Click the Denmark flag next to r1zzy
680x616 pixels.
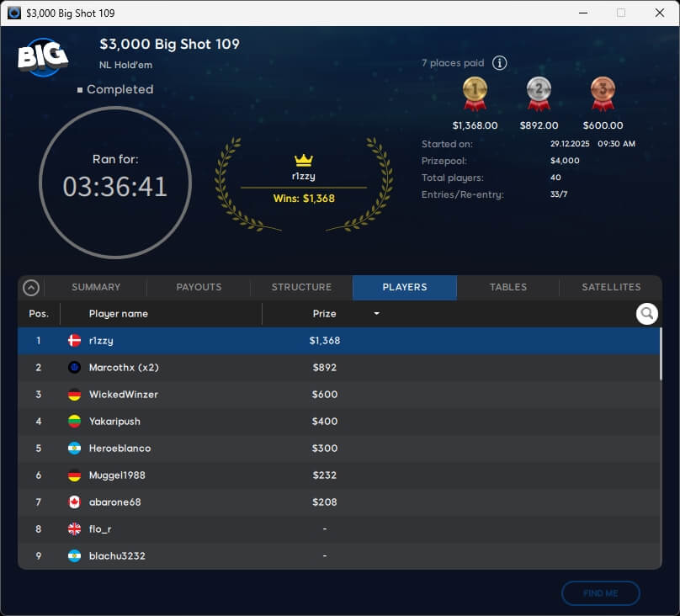pyautogui.click(x=74, y=341)
